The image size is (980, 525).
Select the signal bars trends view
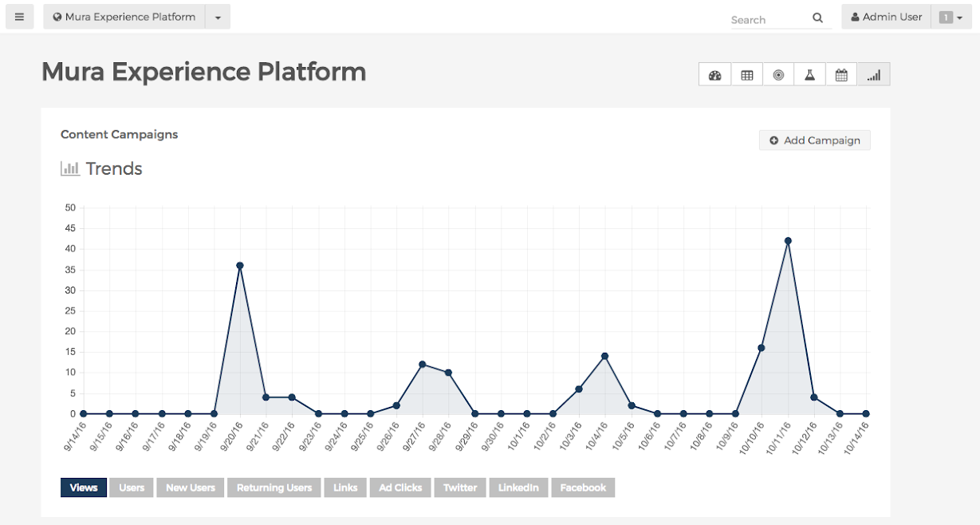pos(874,75)
